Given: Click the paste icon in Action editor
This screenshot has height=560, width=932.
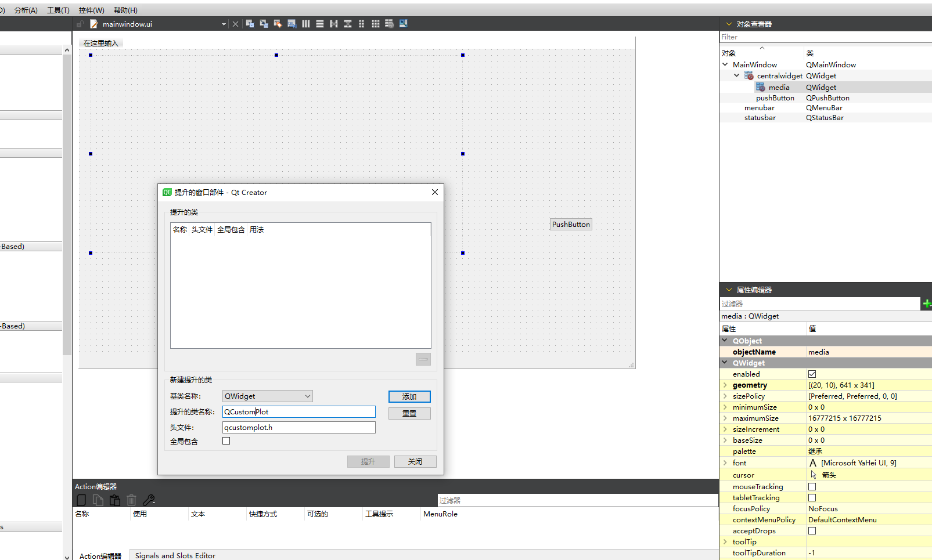Looking at the screenshot, I should tap(115, 500).
